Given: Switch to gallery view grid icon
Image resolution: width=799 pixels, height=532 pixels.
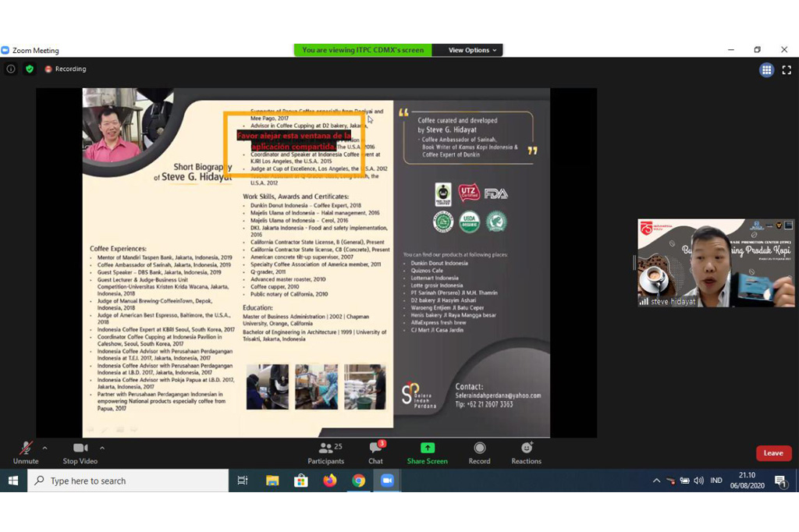Looking at the screenshot, I should tap(766, 69).
